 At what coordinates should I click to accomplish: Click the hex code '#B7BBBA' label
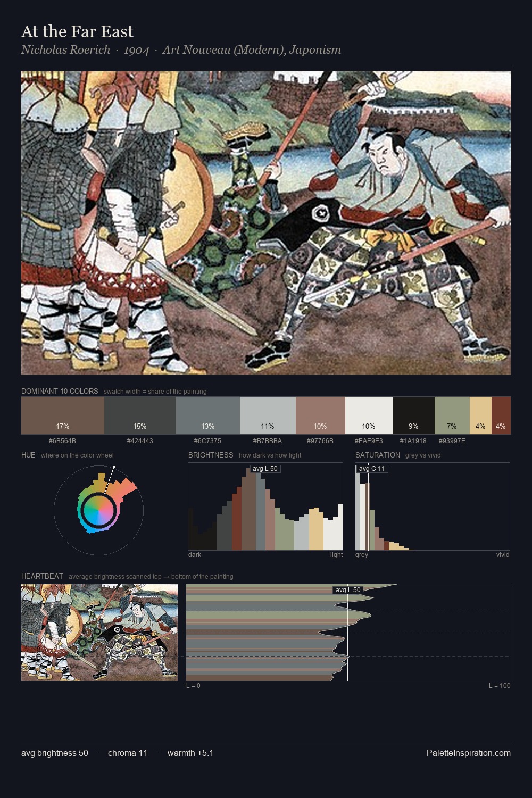[268, 440]
